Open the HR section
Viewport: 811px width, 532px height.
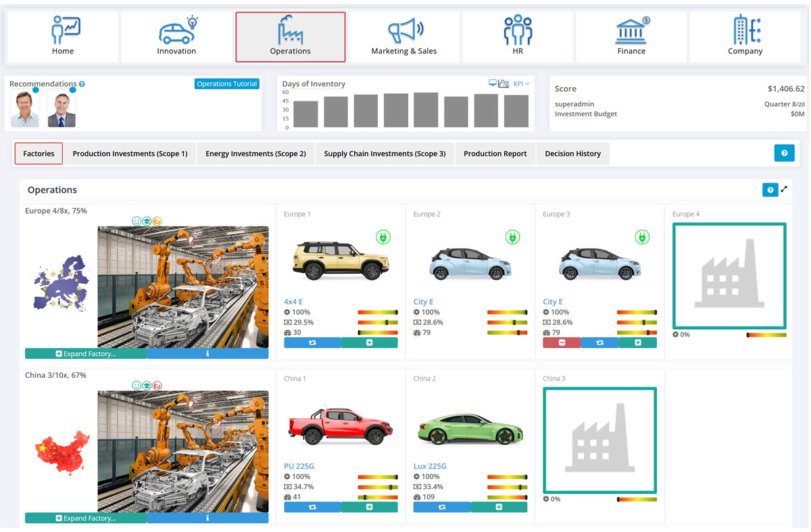pyautogui.click(x=518, y=37)
